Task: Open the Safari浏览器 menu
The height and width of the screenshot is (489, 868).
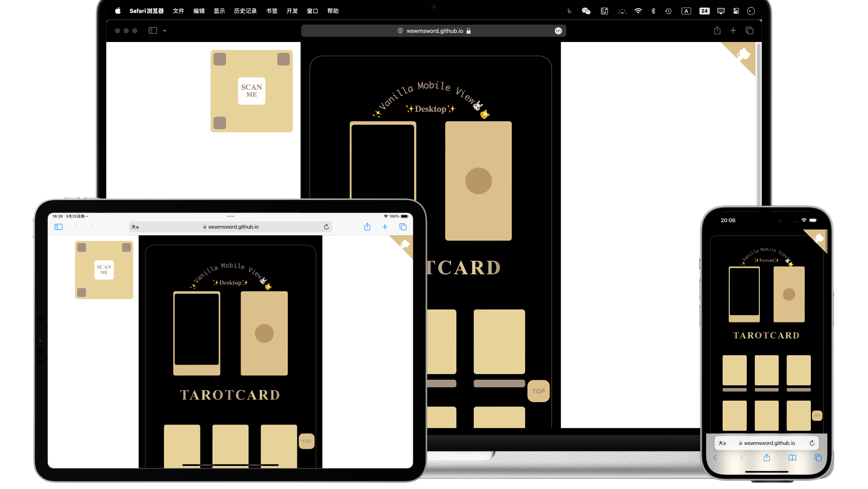Action: click(146, 11)
